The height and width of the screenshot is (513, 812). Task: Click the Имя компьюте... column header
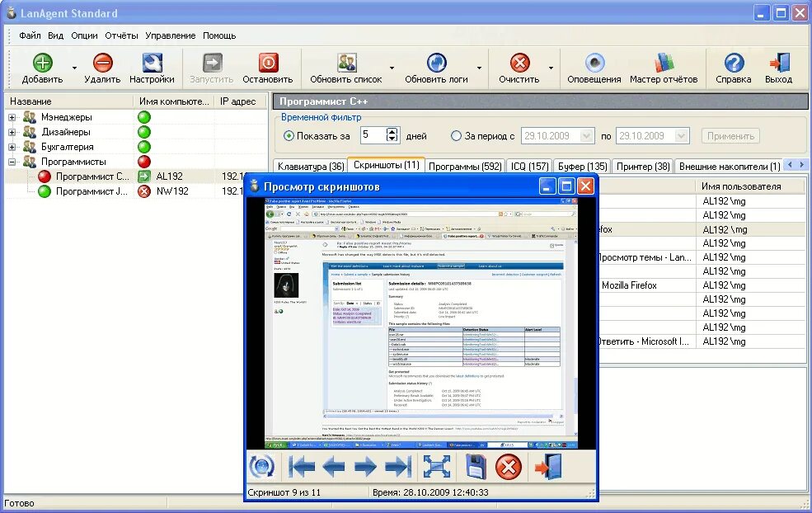(x=175, y=101)
